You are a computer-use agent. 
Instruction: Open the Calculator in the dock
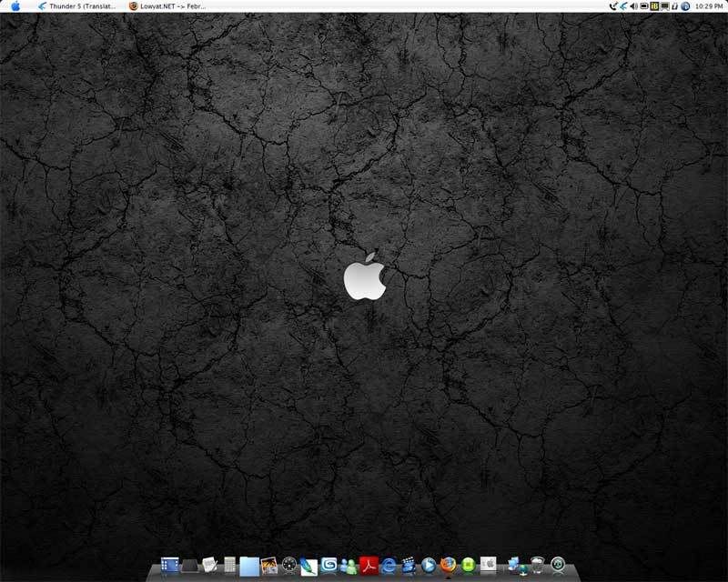[x=230, y=566]
